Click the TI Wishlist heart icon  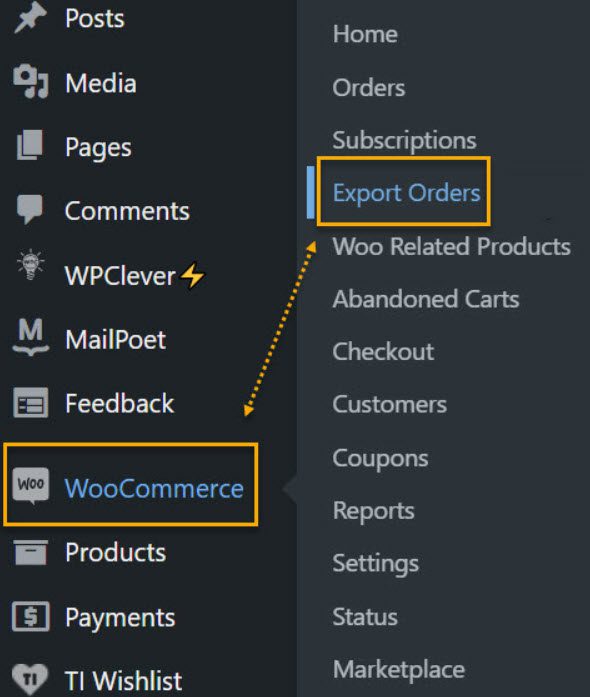(30, 679)
